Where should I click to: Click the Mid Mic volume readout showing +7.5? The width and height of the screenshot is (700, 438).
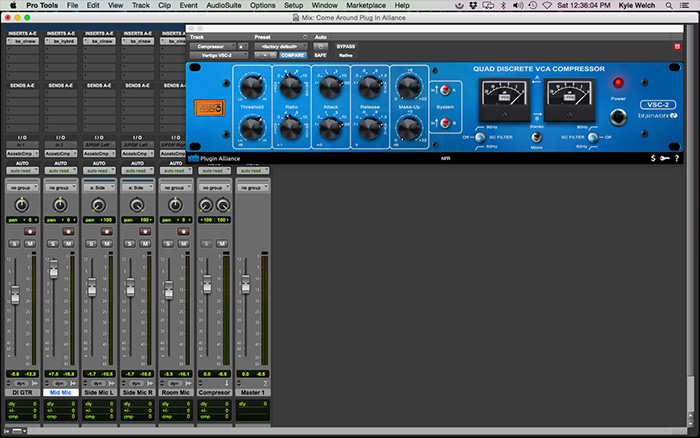click(53, 374)
